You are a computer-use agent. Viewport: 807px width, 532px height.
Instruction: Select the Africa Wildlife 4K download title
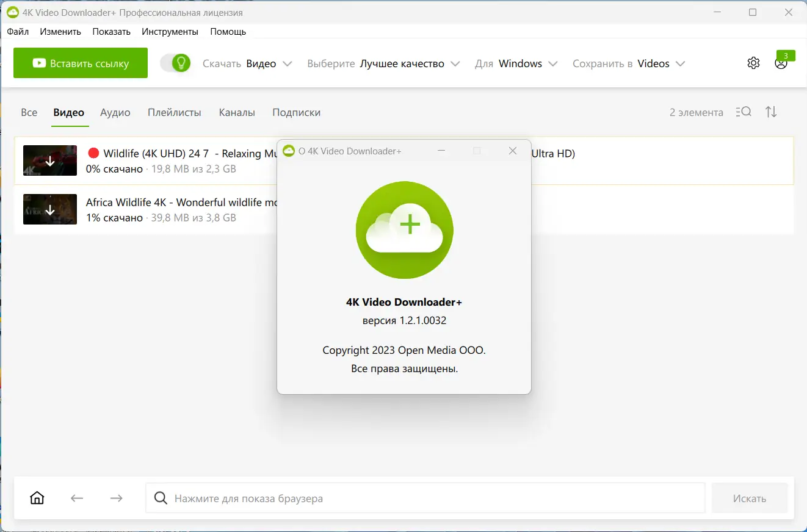pos(182,203)
